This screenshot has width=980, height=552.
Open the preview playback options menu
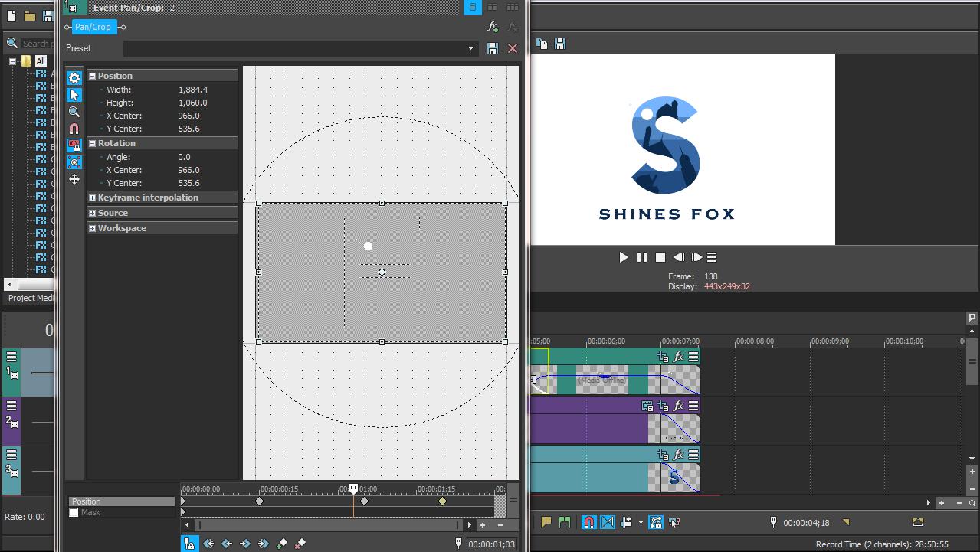pos(710,257)
